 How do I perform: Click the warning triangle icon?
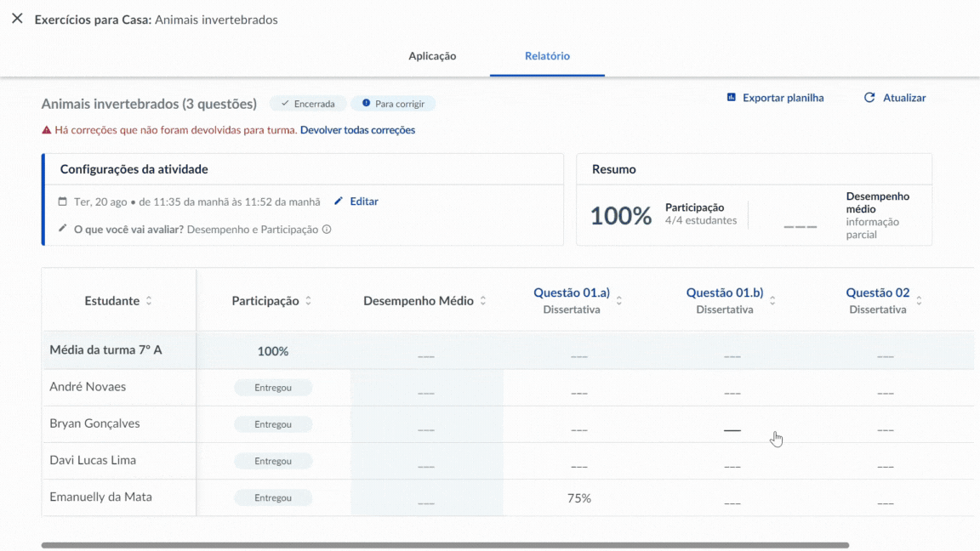pos(47,130)
